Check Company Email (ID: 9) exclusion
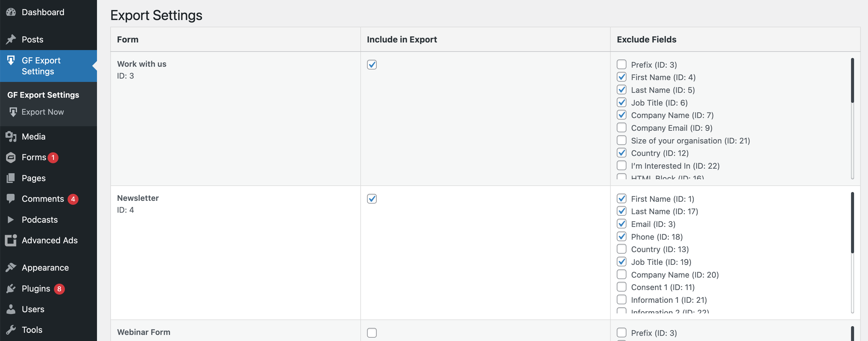Screen dimensions: 868x341 coord(621,127)
